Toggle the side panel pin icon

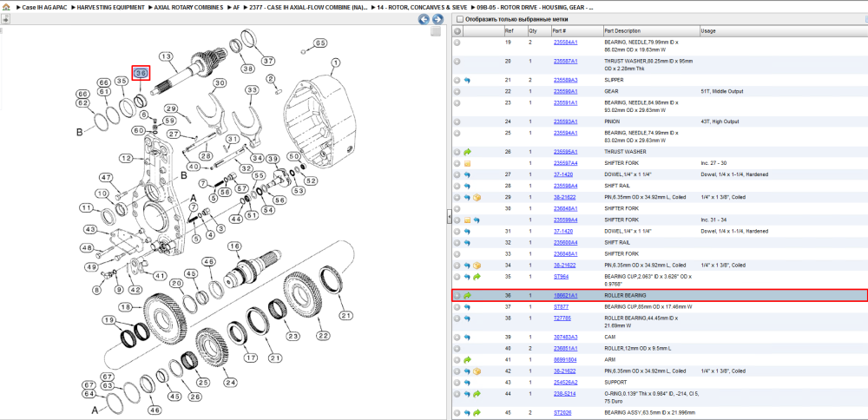point(5,19)
